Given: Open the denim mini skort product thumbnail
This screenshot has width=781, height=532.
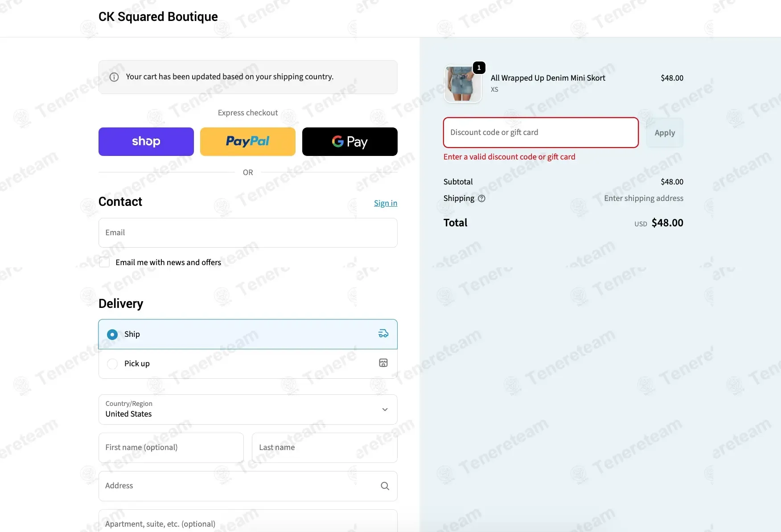Looking at the screenshot, I should (463, 84).
